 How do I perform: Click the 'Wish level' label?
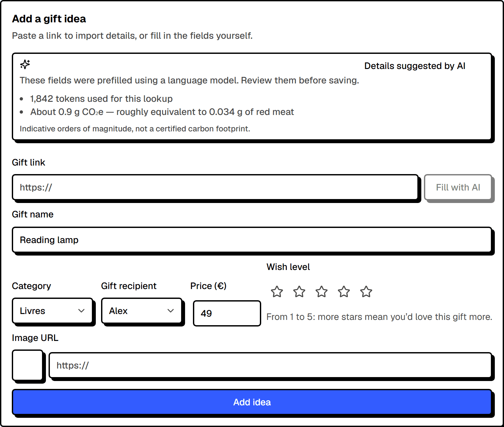coord(288,267)
